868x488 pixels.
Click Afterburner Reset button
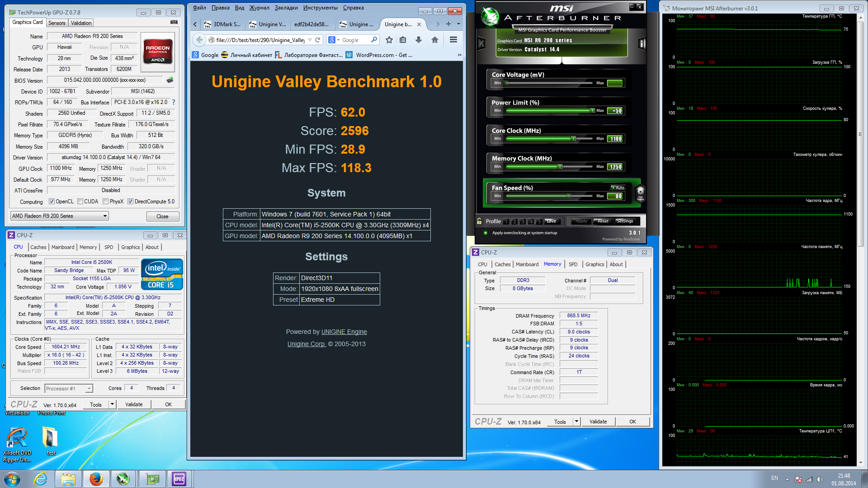603,221
